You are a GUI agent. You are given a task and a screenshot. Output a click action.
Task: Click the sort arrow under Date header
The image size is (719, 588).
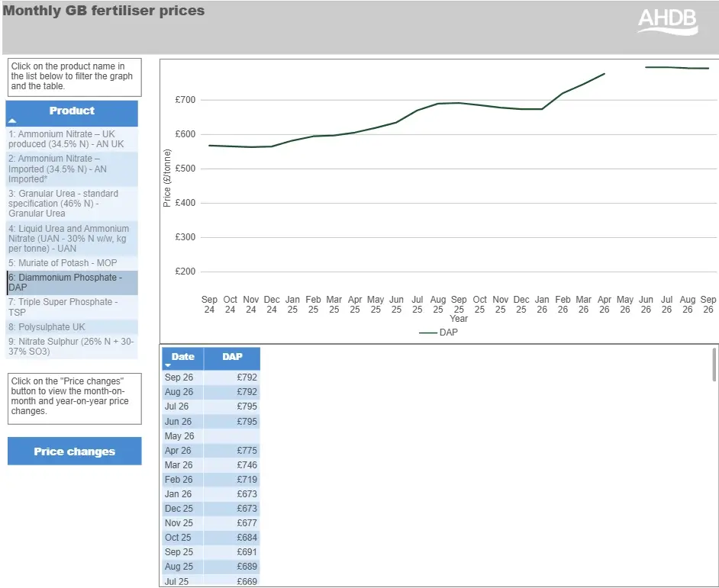[168, 365]
